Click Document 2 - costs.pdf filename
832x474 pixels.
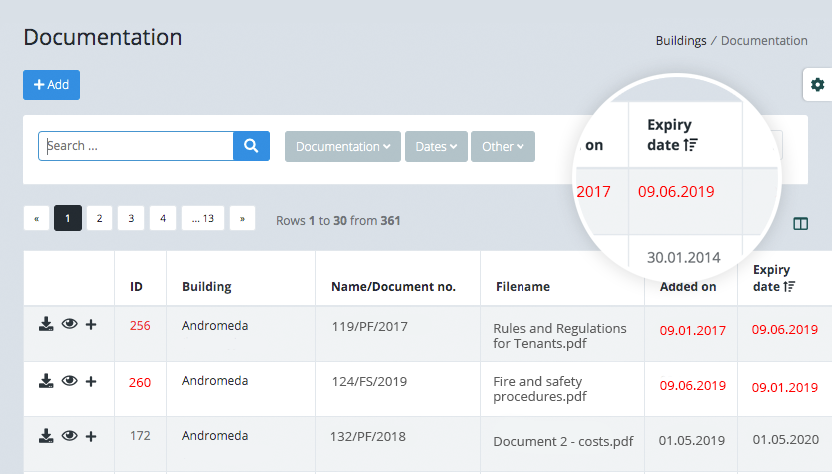(x=564, y=442)
